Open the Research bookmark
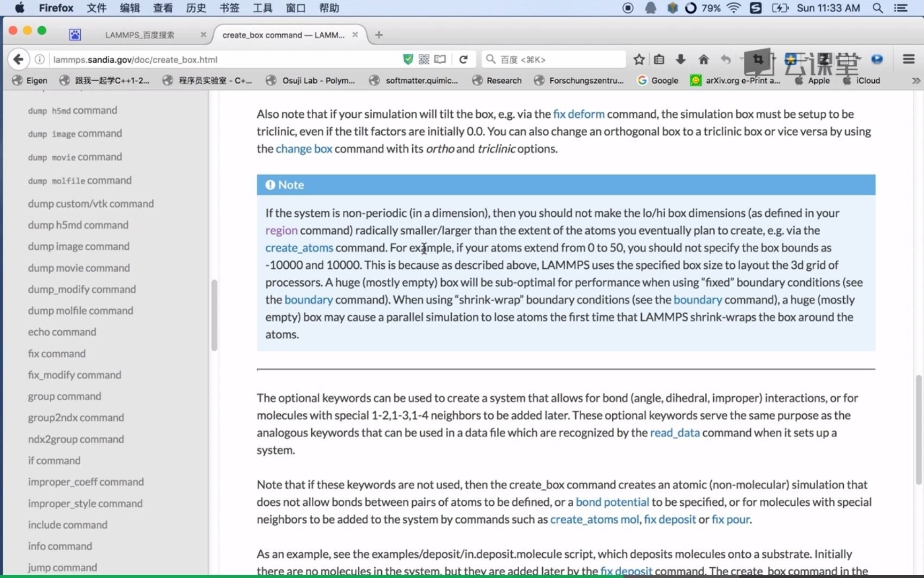This screenshot has width=924, height=578. coord(497,80)
